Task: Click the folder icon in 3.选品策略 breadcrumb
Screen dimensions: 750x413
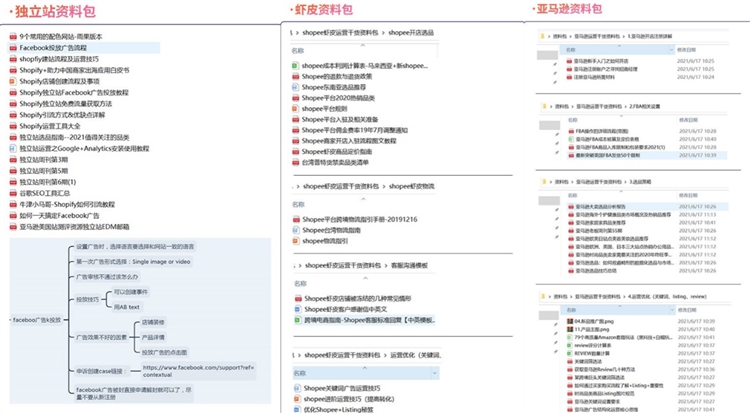Action: coord(544,182)
